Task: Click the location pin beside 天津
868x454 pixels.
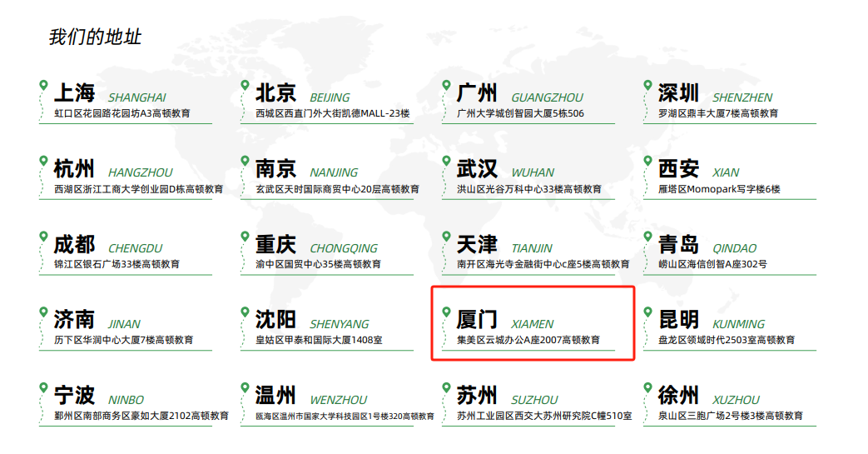Action: pos(446,237)
